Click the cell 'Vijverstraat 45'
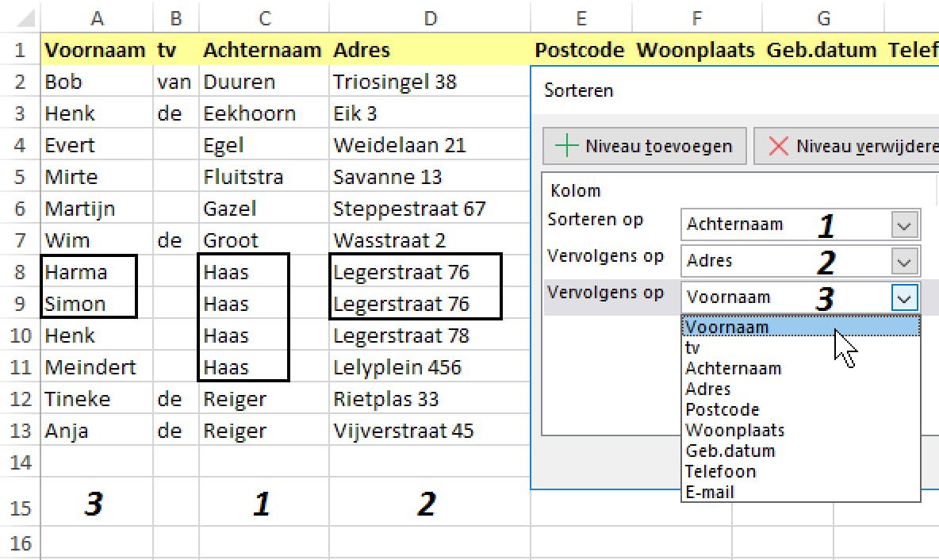 click(x=403, y=431)
